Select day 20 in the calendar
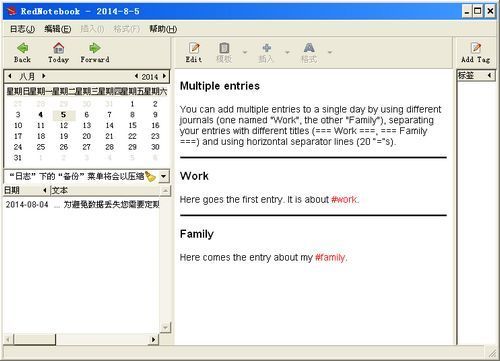 click(x=87, y=136)
